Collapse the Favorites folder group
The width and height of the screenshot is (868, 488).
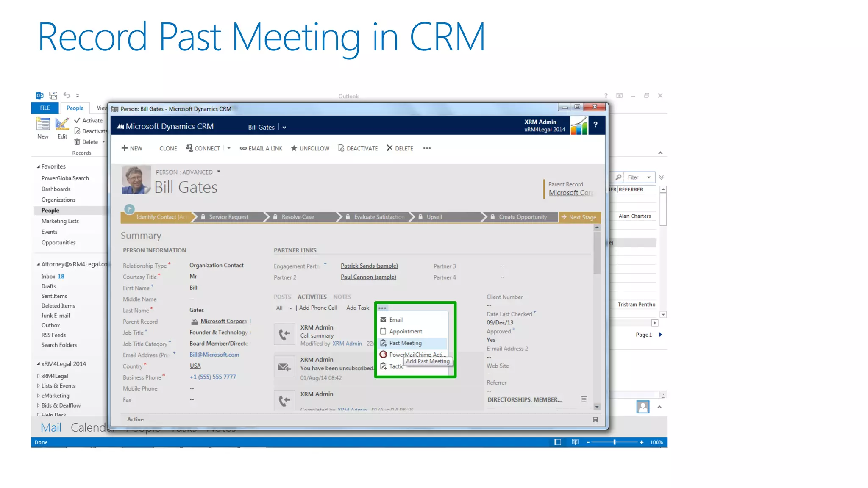point(38,166)
